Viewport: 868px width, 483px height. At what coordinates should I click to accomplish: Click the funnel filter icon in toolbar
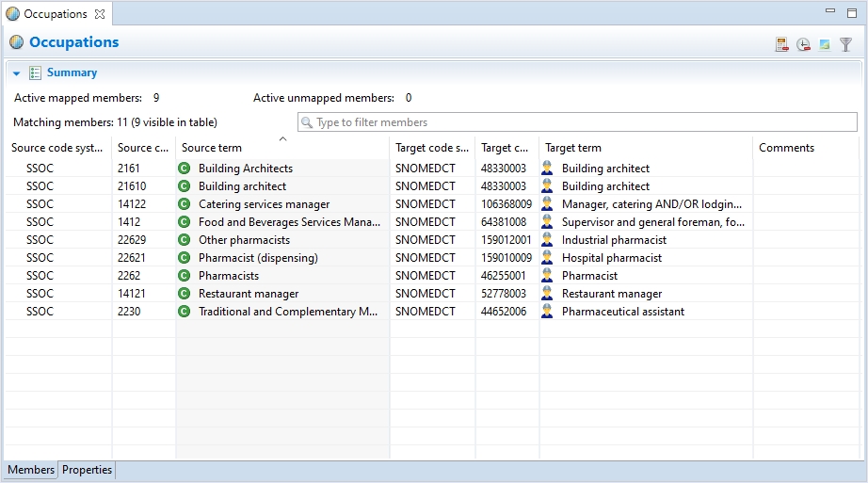tap(845, 44)
